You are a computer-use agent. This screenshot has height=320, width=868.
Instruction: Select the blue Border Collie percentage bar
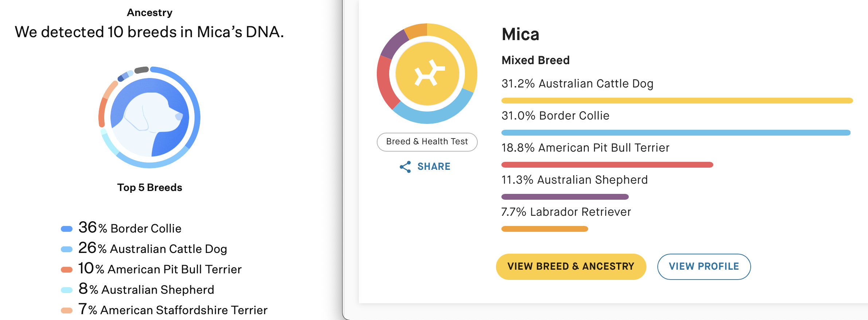676,133
